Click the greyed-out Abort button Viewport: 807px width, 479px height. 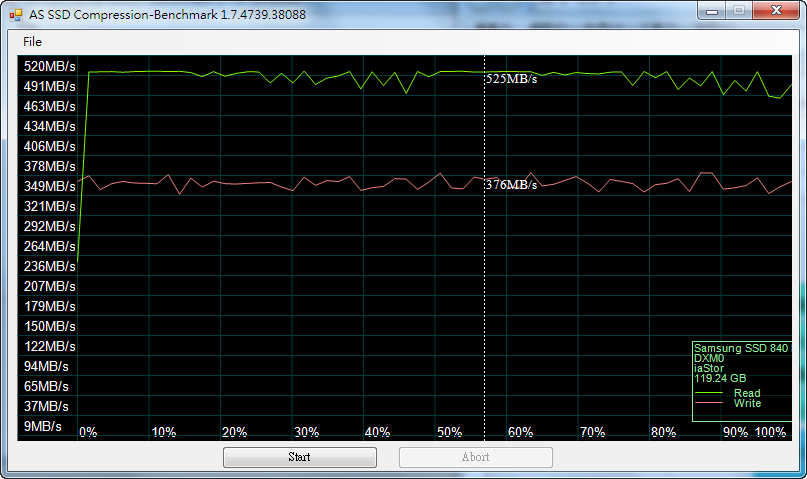(x=475, y=457)
